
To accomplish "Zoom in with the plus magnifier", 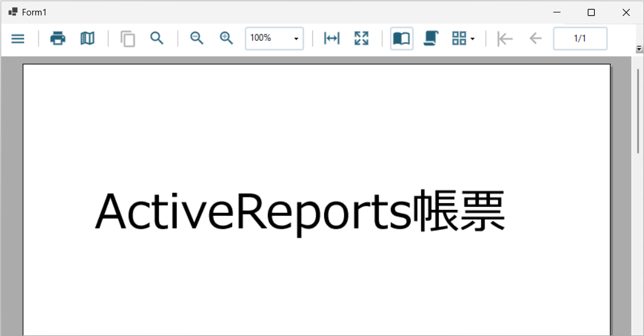I will pos(226,38).
